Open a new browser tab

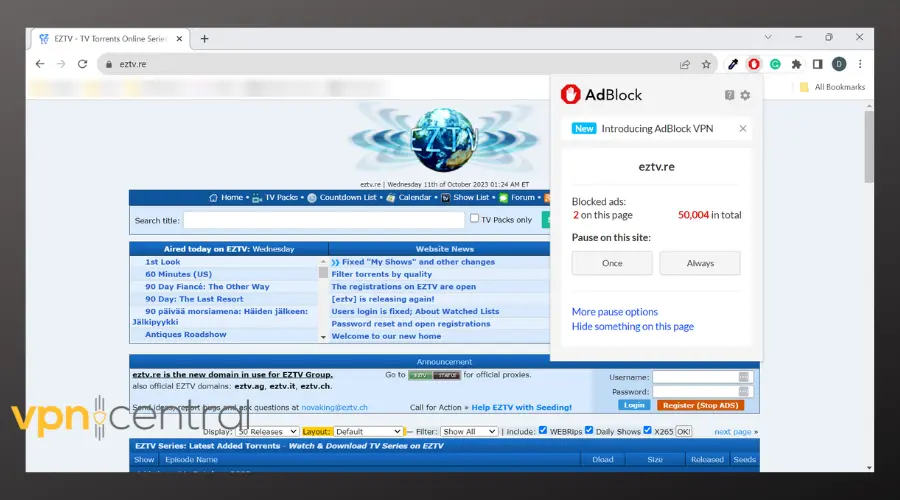(x=204, y=38)
